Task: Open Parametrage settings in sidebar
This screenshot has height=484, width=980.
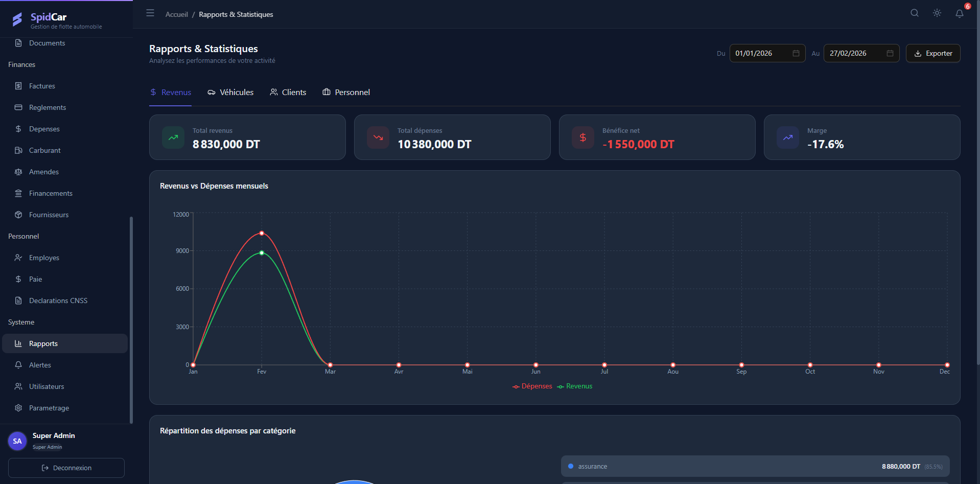Action: coord(49,408)
